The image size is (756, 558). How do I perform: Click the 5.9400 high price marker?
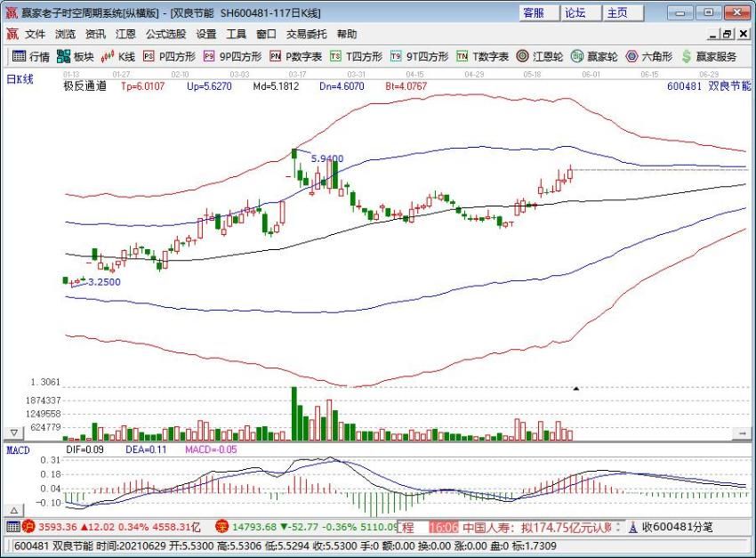[x=327, y=158]
